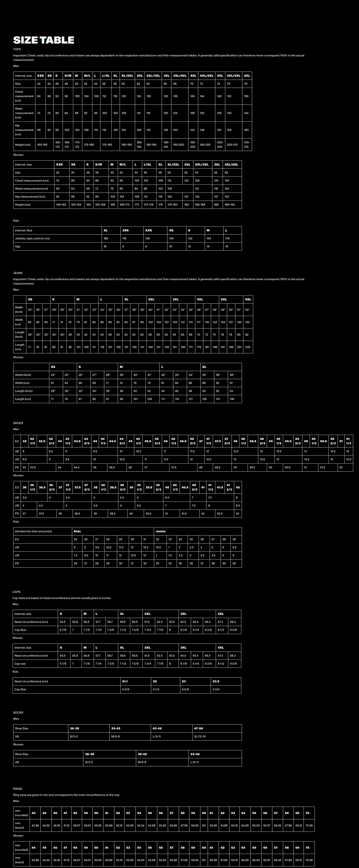Viewport: 359px width, 868px height.
Task: Click the JEANS section heading
Action: click(18, 273)
